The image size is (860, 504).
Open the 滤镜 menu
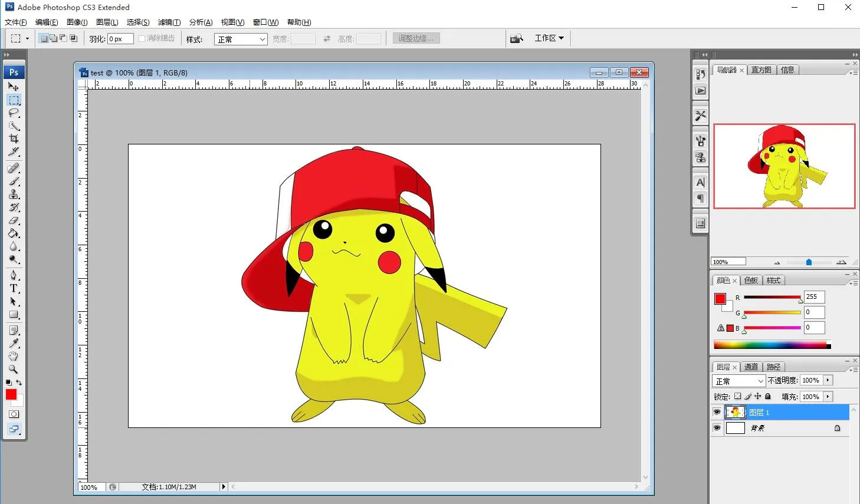tap(169, 22)
